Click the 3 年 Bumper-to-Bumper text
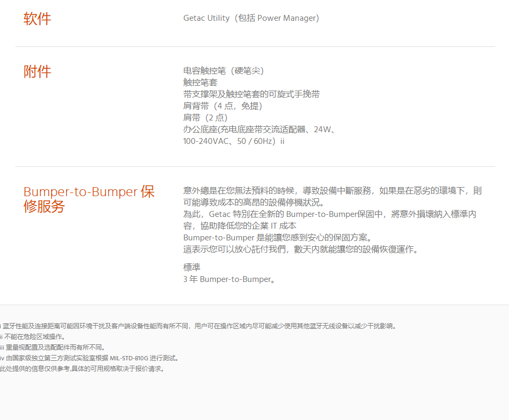509x420 pixels. pos(229,279)
